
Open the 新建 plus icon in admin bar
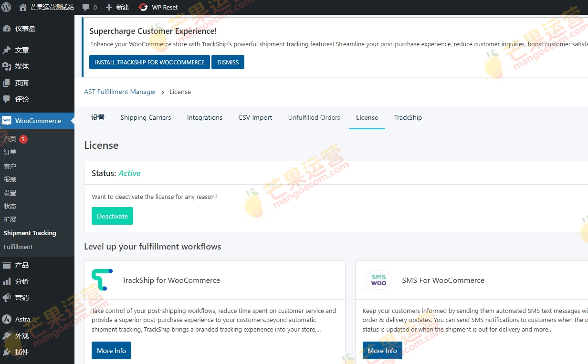tap(110, 7)
